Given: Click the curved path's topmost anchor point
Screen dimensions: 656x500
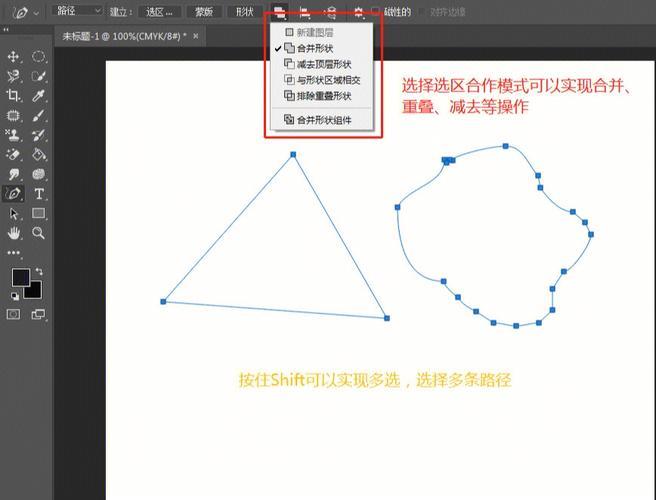Looking at the screenshot, I should 506,146.
